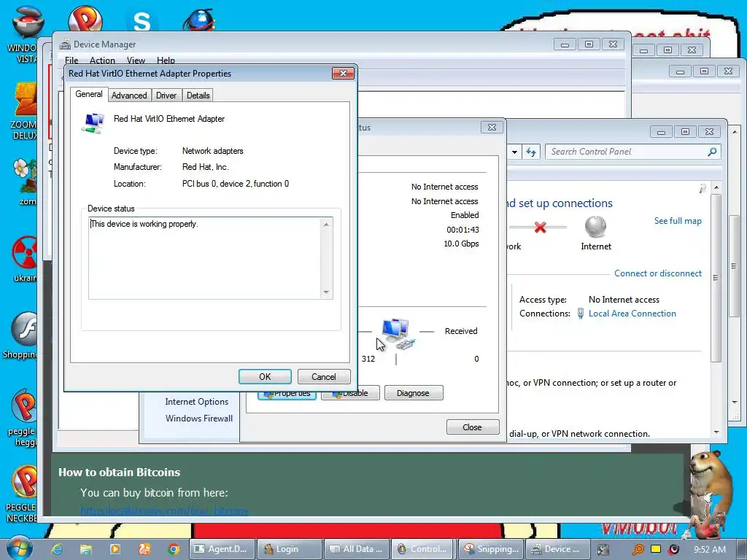Close the Red Hat VirtIO properties dialog
The width and height of the screenshot is (747, 560).
click(x=343, y=74)
